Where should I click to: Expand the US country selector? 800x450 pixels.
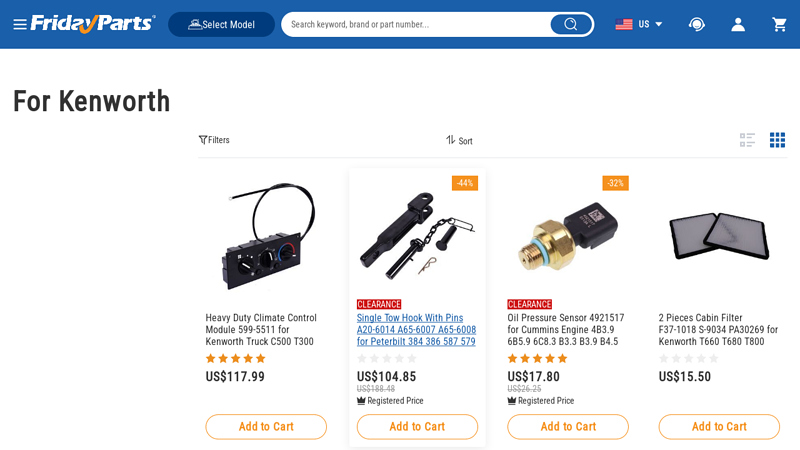pyautogui.click(x=639, y=24)
